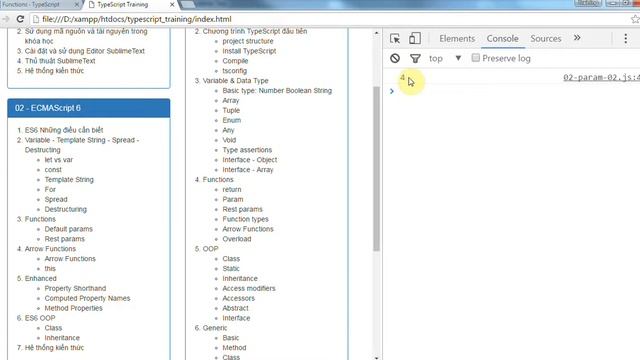640x360 pixels.
Task: Open the 'this' Arrow Functions link
Action: pyautogui.click(x=50, y=269)
